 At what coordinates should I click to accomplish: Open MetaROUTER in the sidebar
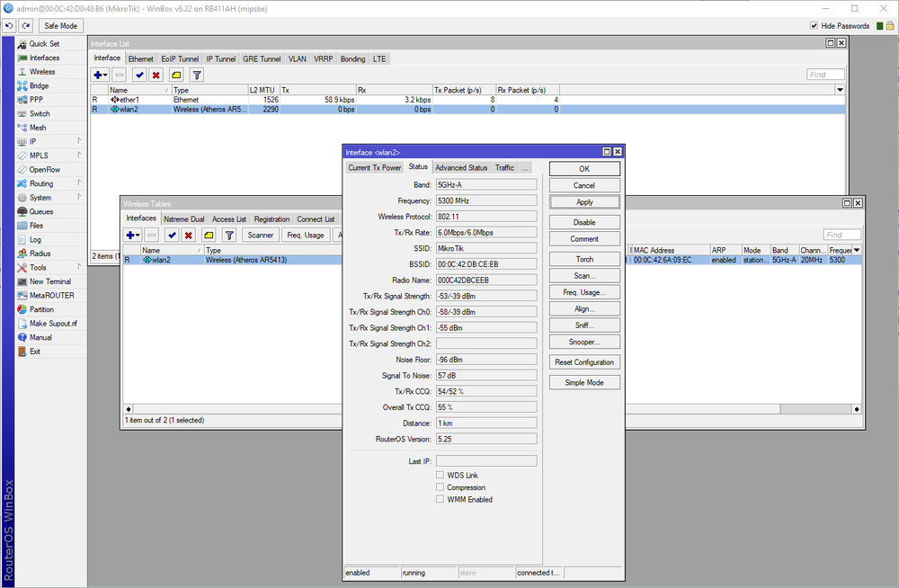[51, 296]
